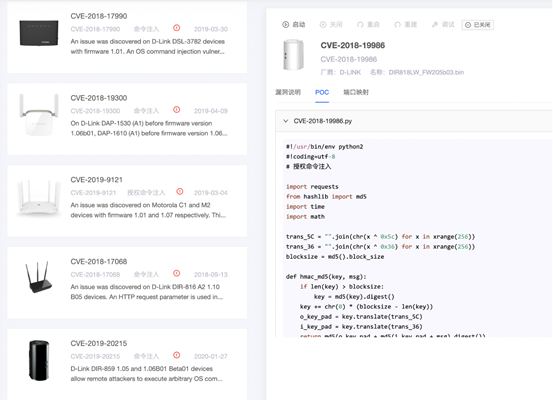This screenshot has height=400, width=553.
Task: Open the CVE-2018-19300 list entry title
Action: click(99, 98)
